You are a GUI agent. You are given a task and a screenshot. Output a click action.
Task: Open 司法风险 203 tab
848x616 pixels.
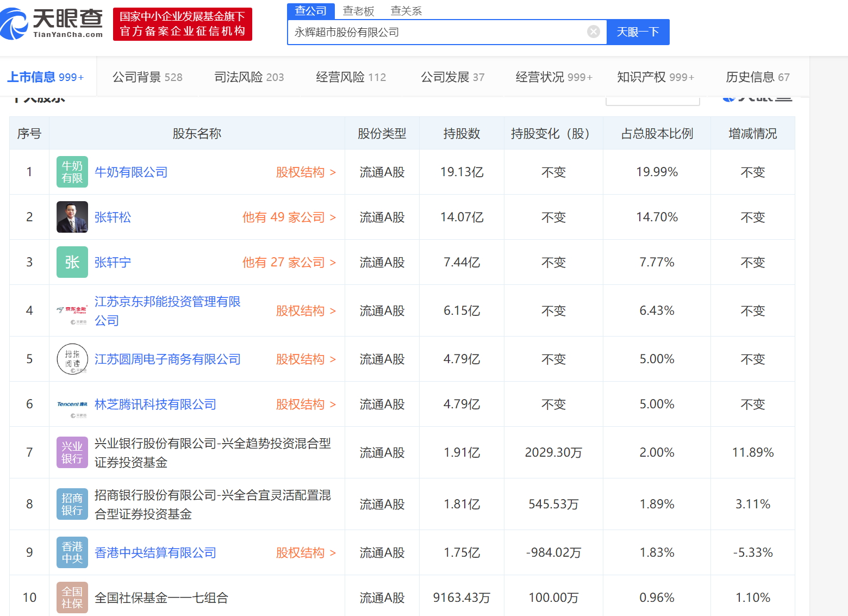pyautogui.click(x=249, y=77)
